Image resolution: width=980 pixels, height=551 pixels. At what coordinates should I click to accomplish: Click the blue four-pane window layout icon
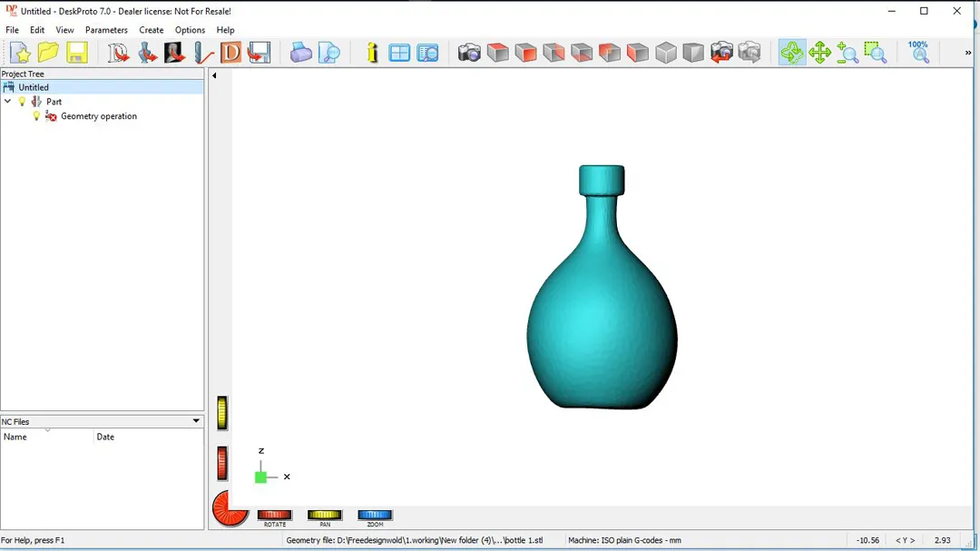tap(399, 53)
